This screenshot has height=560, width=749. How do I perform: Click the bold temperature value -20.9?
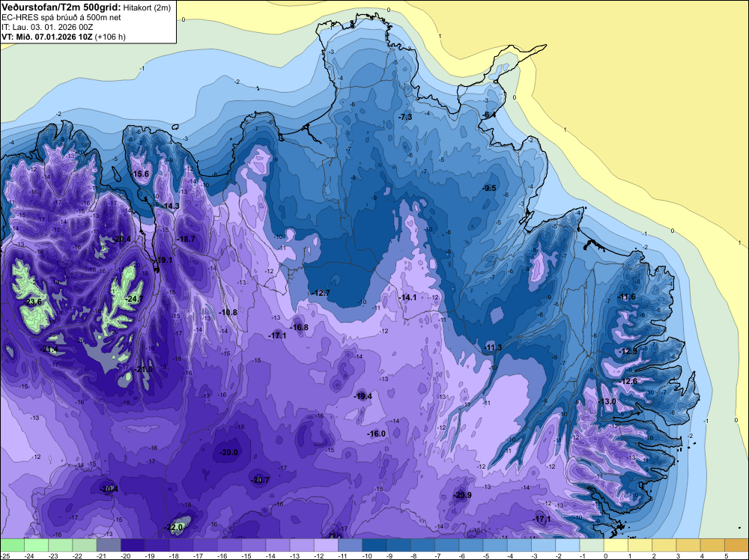coord(462,495)
